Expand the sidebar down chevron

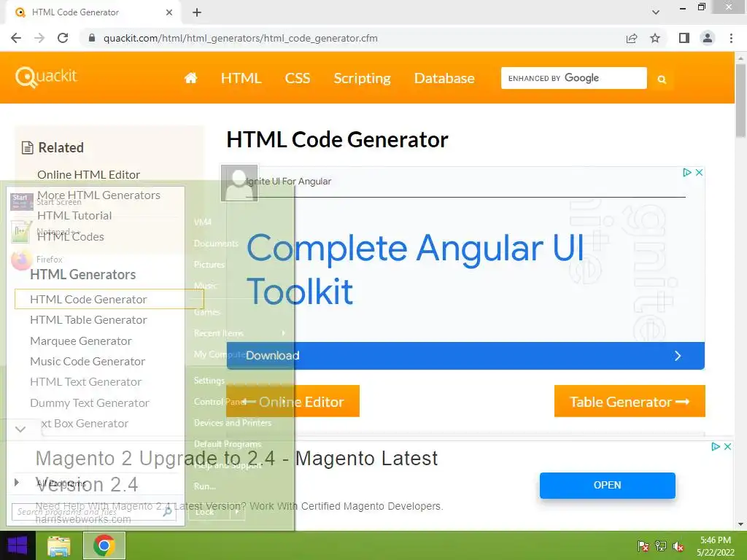[x=20, y=429]
